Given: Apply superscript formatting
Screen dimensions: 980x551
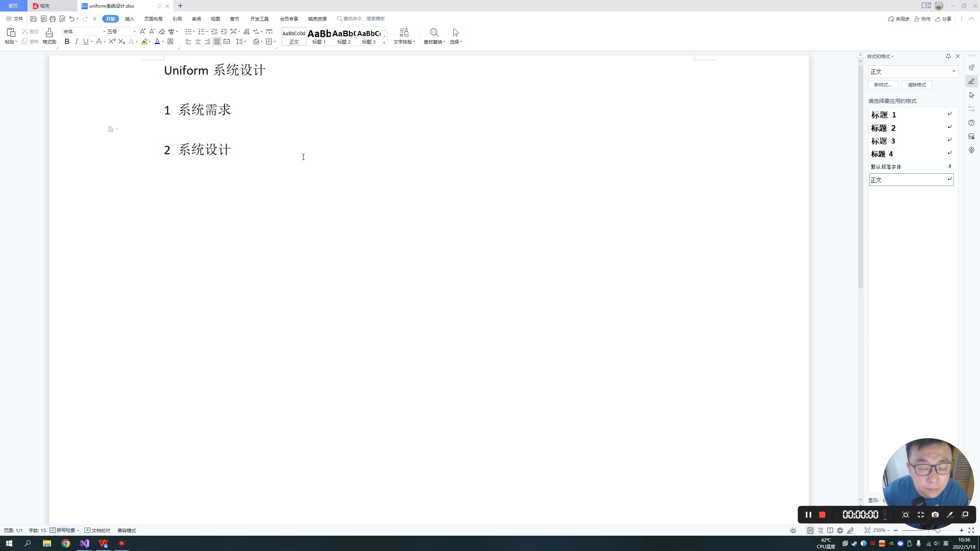Looking at the screenshot, I should click(112, 42).
